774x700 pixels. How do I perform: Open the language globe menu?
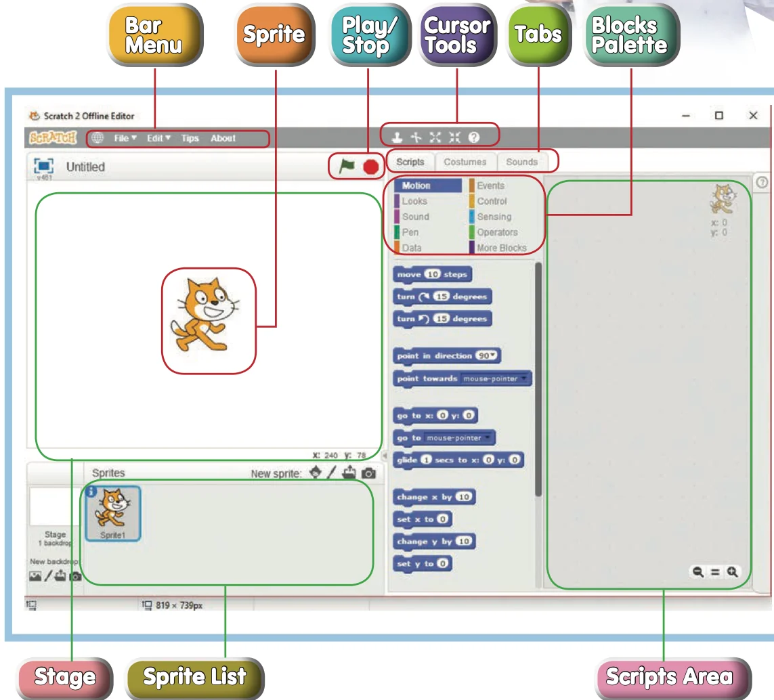coord(98,137)
